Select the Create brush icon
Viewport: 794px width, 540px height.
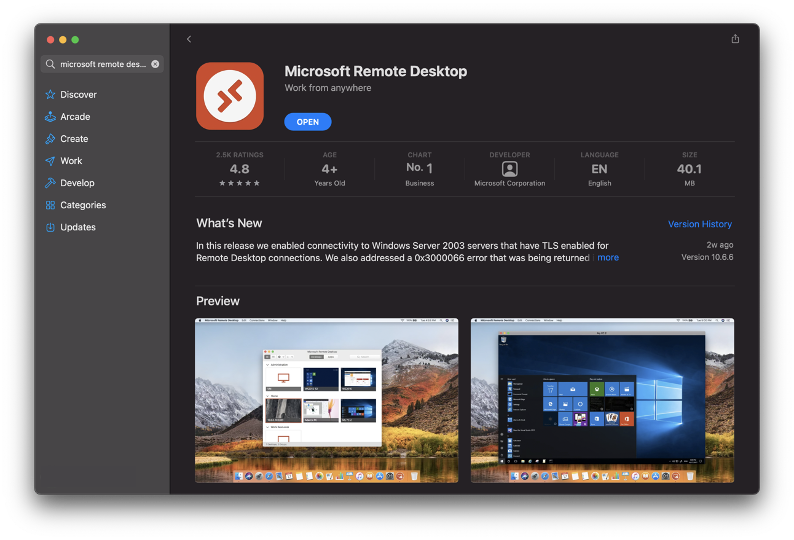tap(50, 139)
